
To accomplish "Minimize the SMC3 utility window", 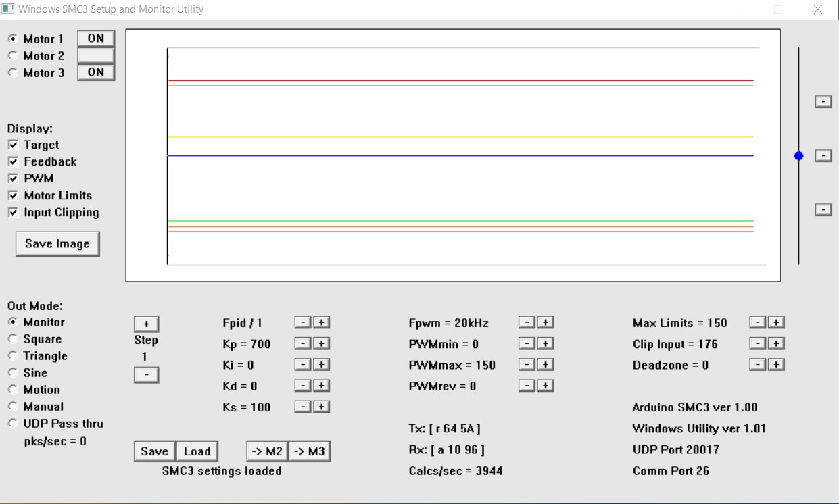I will 738,9.
